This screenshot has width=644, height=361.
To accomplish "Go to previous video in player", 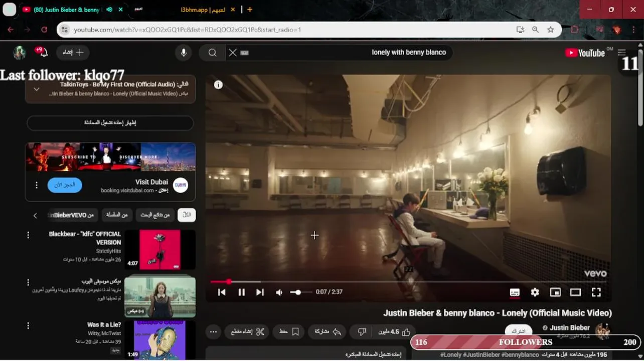I will coord(222,292).
